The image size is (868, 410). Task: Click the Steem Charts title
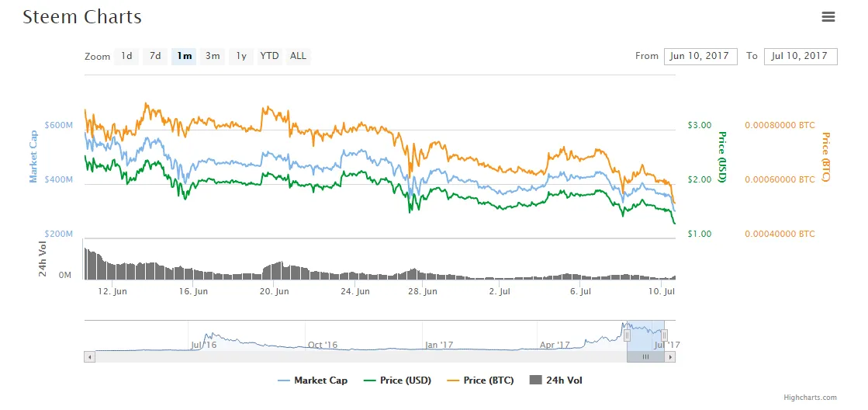(82, 17)
